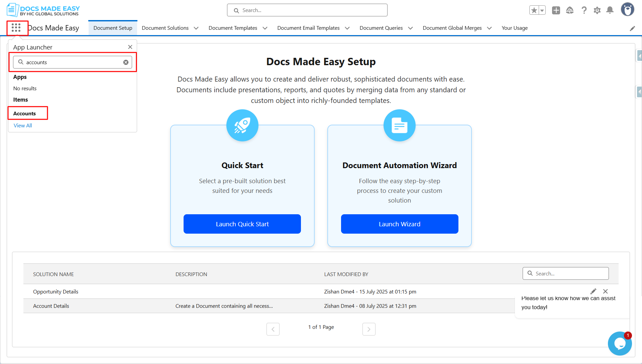Open the chat bubble widget

click(x=620, y=343)
